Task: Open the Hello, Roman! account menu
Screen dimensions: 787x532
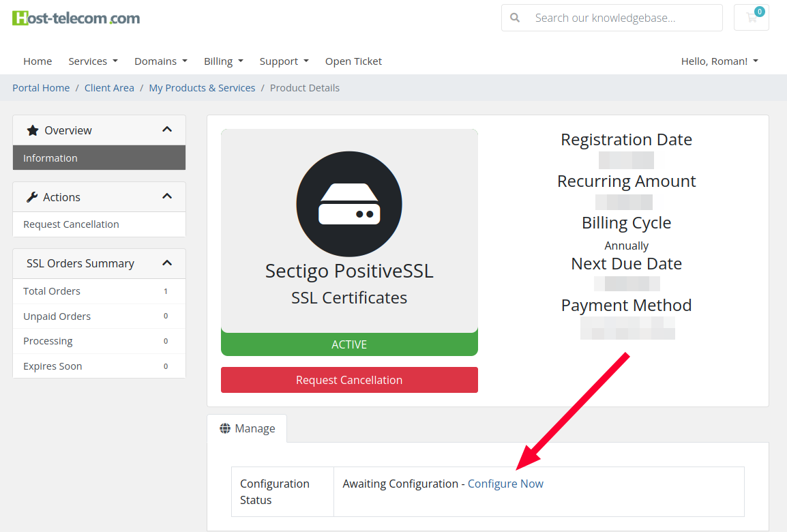Action: 719,61
